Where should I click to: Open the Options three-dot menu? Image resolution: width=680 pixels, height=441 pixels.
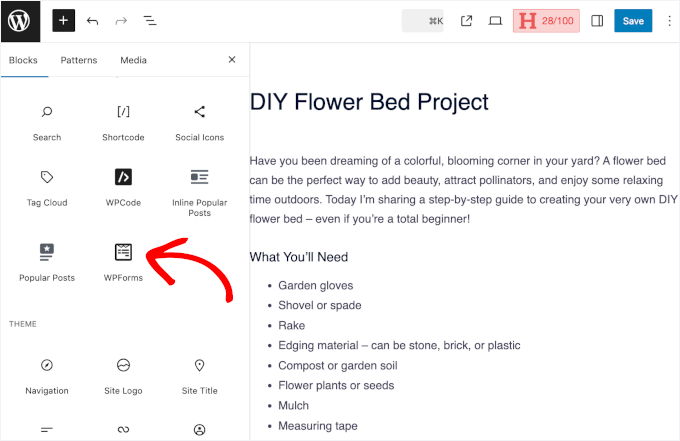[x=669, y=20]
